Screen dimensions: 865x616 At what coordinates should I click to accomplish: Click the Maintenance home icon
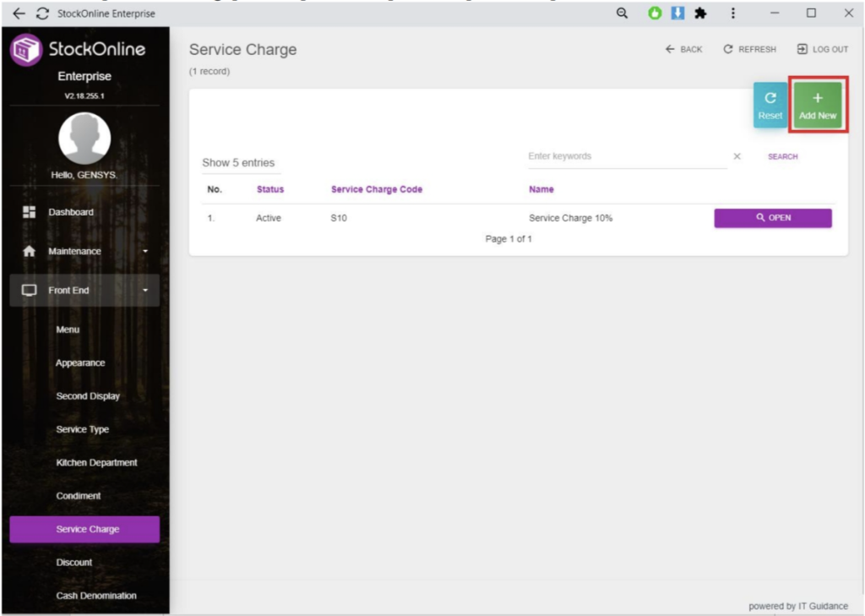click(x=29, y=251)
